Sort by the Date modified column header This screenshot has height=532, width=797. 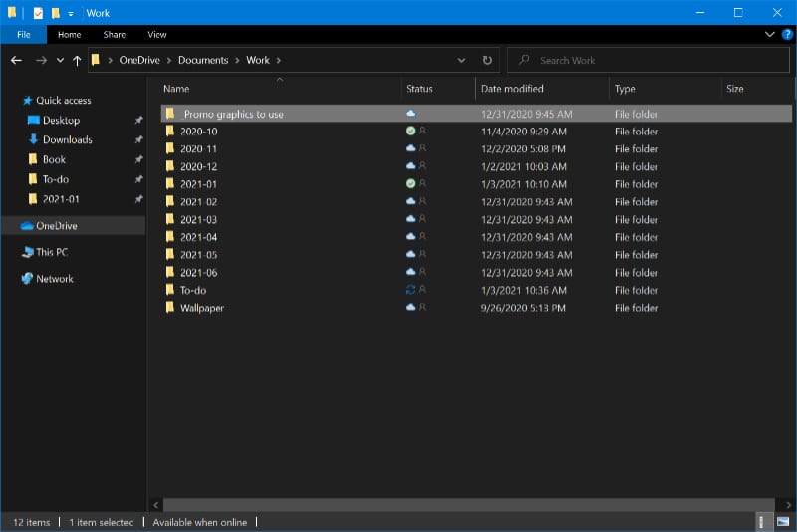tap(512, 89)
